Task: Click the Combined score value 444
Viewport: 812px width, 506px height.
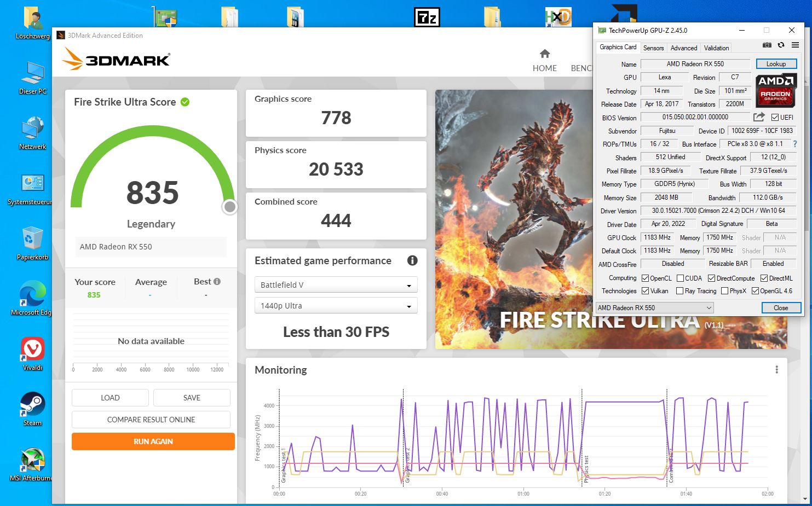Action: [336, 220]
